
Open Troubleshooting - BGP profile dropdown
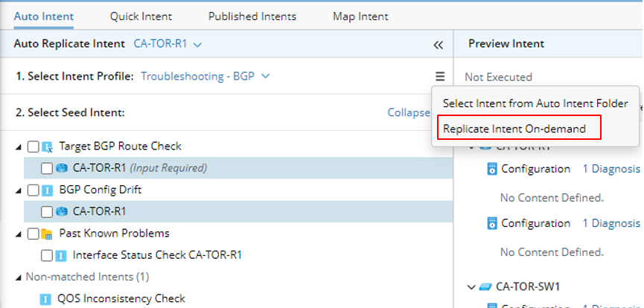click(x=266, y=76)
